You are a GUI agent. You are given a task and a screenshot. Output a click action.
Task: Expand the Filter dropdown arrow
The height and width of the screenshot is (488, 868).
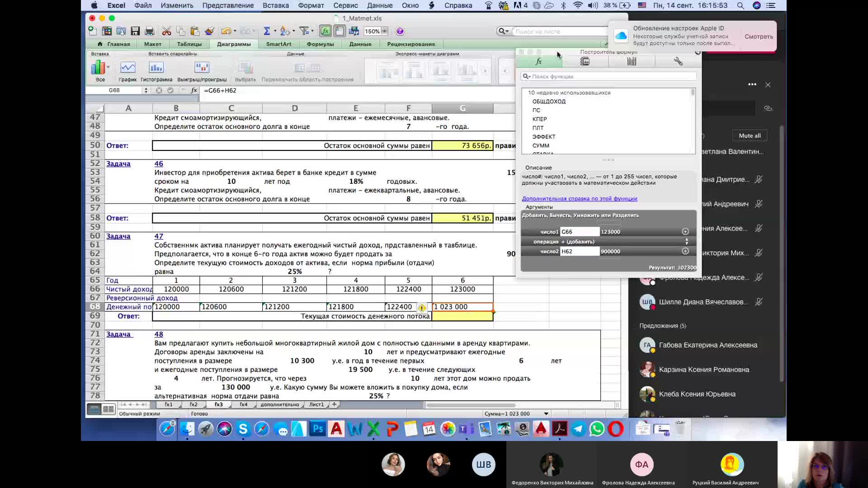point(313,31)
